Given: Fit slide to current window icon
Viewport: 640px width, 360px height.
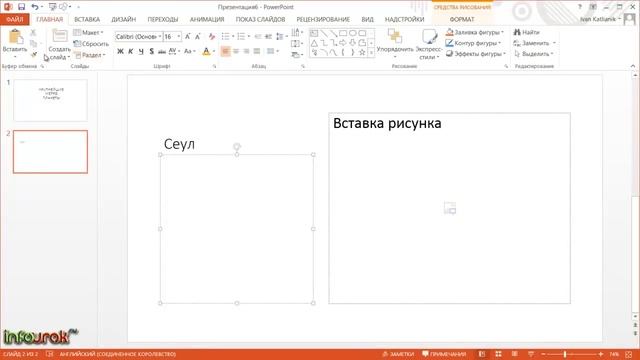Looking at the screenshot, I should 629,354.
